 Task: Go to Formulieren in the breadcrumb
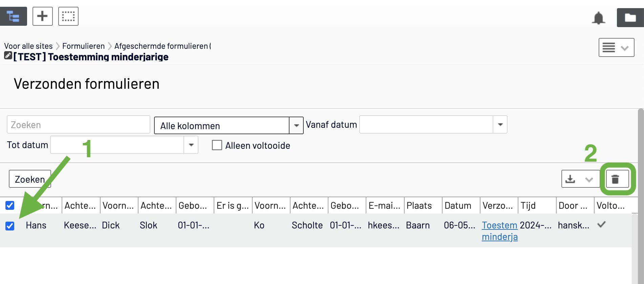tap(84, 46)
